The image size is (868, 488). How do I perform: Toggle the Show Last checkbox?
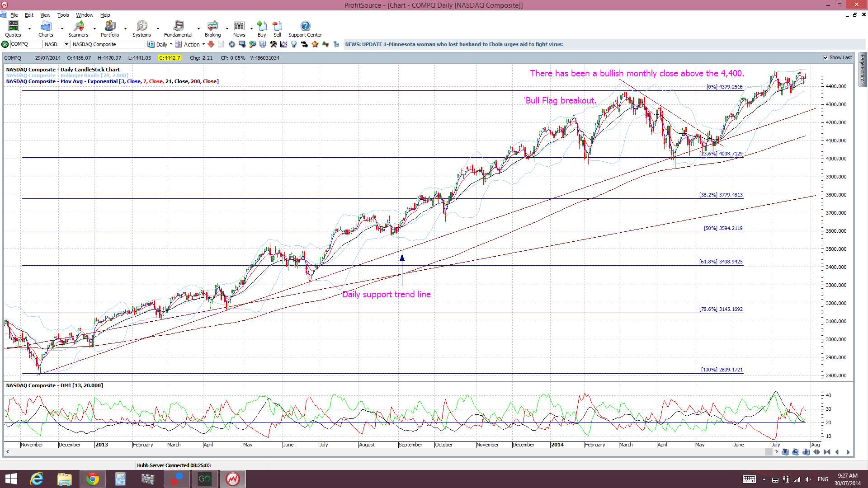click(x=826, y=58)
